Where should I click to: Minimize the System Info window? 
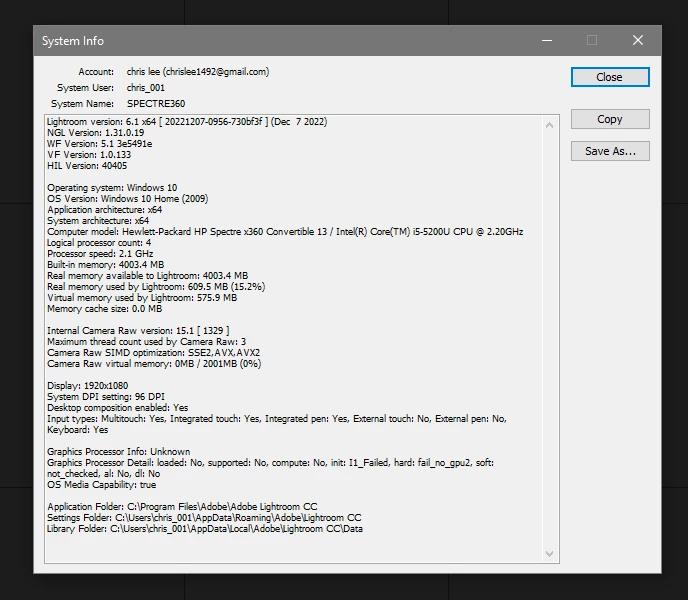pyautogui.click(x=547, y=40)
